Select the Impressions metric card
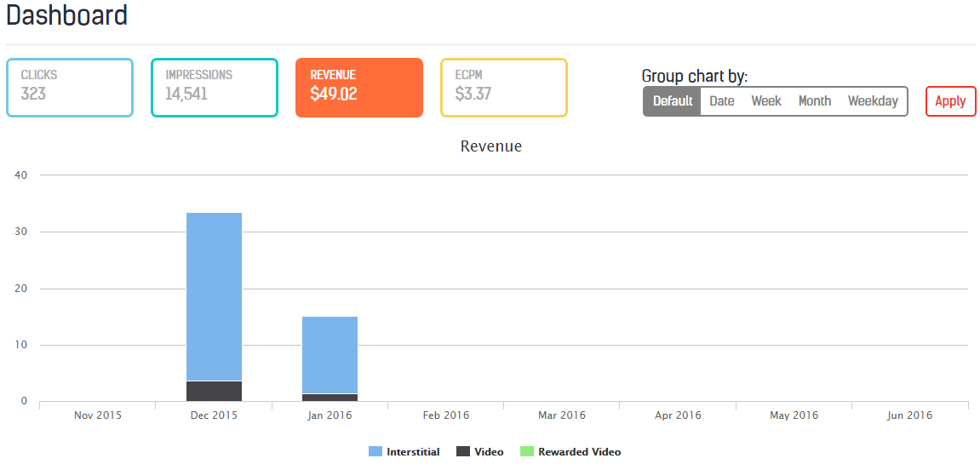Viewport: 980px width, 464px height. coord(215,88)
